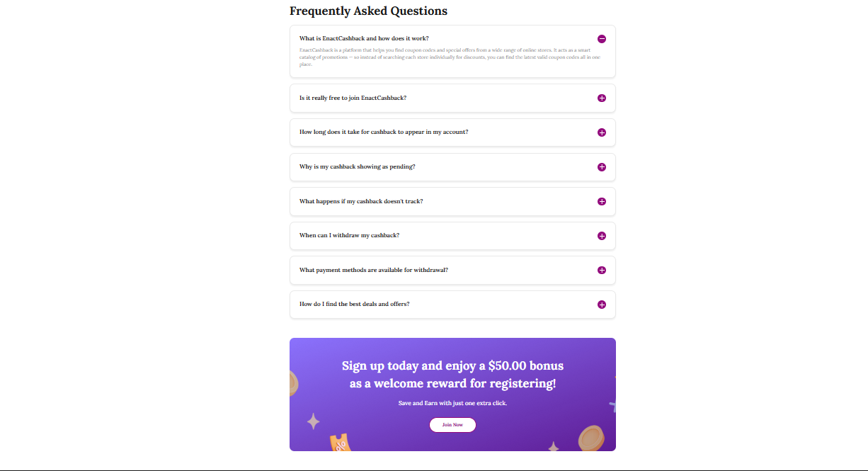Click plus icon next to pending cashback question
Image resolution: width=868 pixels, height=471 pixels.
click(x=602, y=167)
